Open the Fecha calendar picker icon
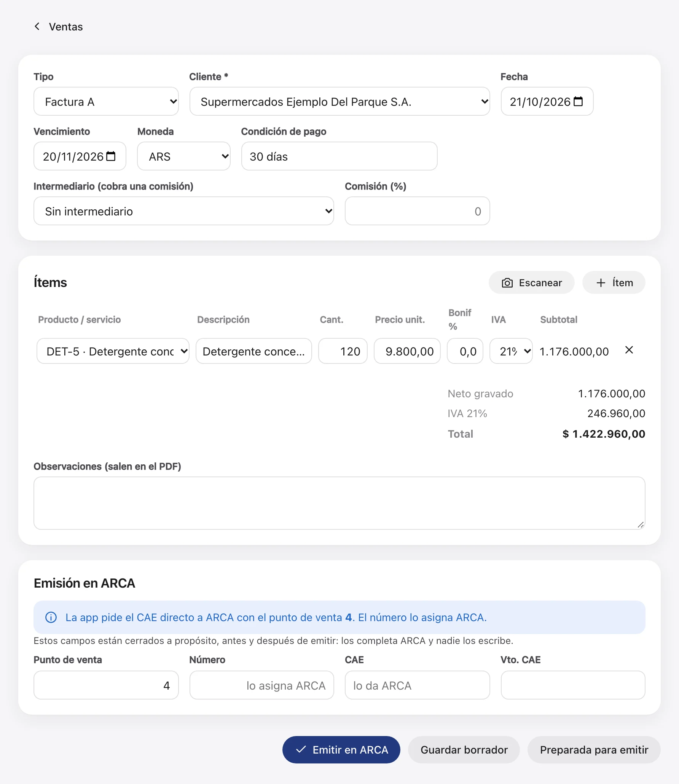Screen dimensions: 679x784 pos(578,101)
